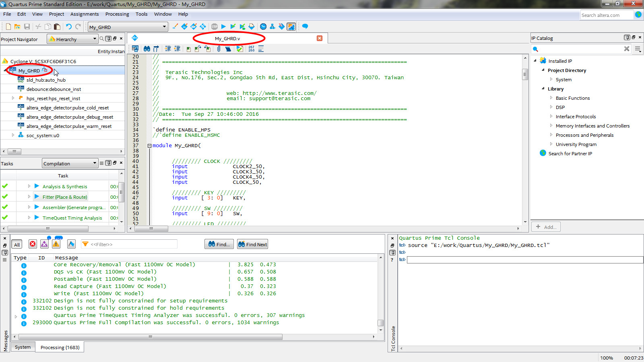This screenshot has height=362, width=644.
Task: Expand the hps_reset:hps_reset_inst hierarchy node
Action: (x=13, y=98)
